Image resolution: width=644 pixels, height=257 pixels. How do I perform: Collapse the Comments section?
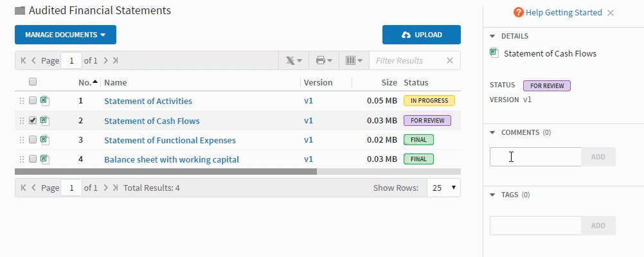493,132
